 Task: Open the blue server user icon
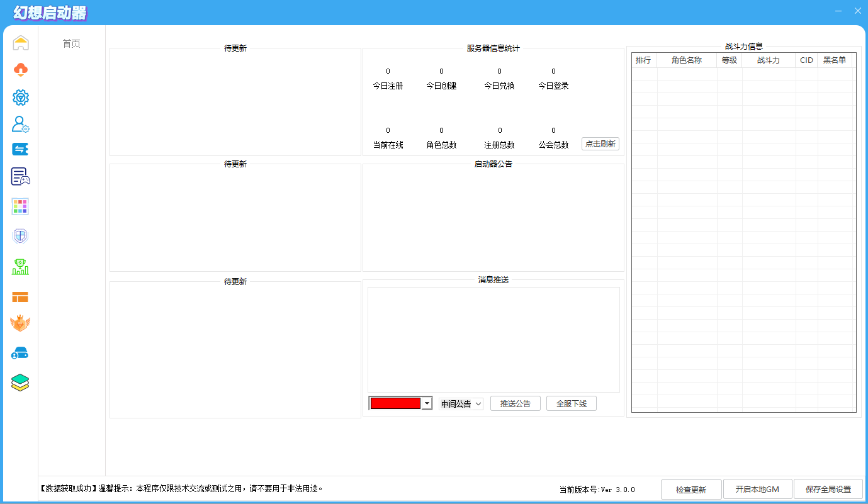(21, 353)
